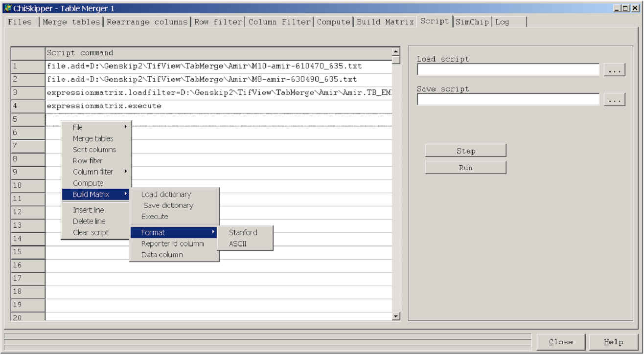Click inside the Load script text field

pyautogui.click(x=507, y=70)
